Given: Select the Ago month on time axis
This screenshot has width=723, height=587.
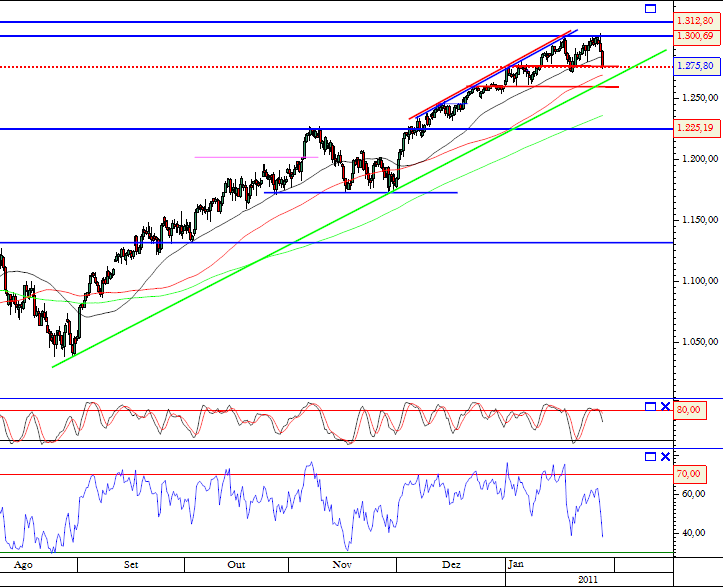Looking at the screenshot, I should click(x=23, y=565).
